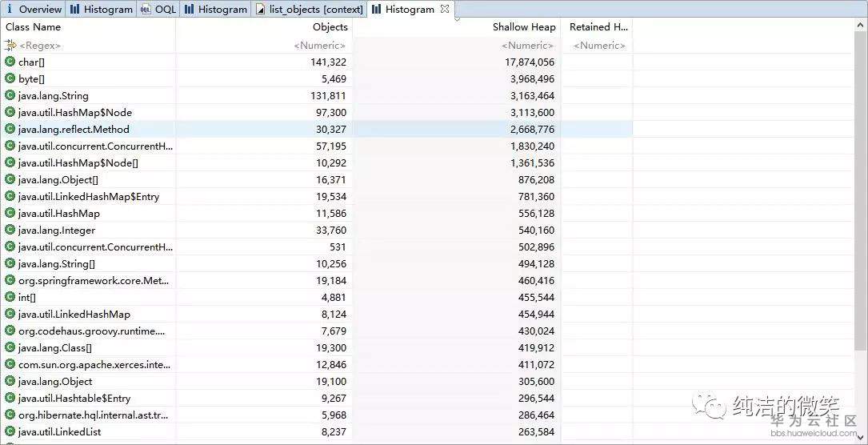Click the java.lang.String[] class icon
The height and width of the screenshot is (445, 868).
10,263
